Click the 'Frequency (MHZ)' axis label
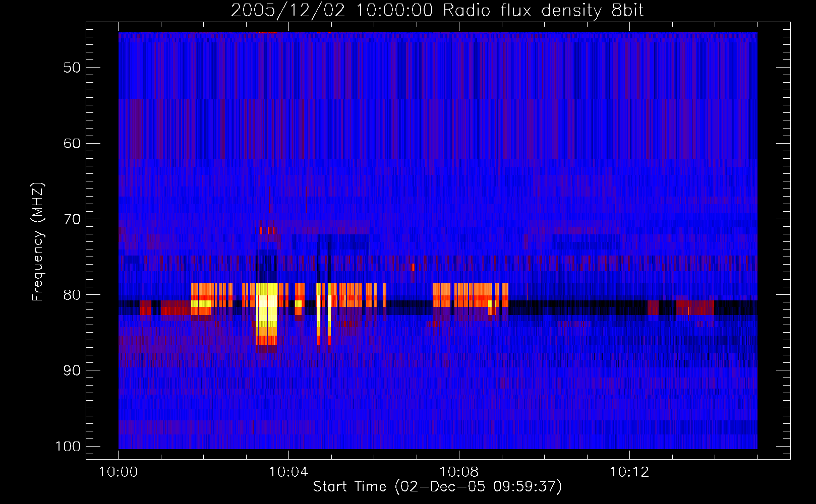This screenshot has height=504, width=816. 38,242
